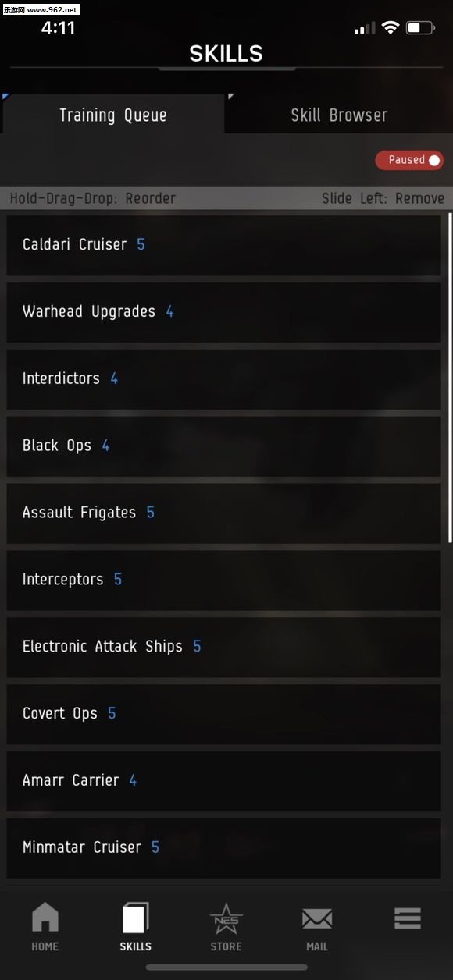
Task: Choose the Black Ops 4 entry
Action: click(x=223, y=446)
